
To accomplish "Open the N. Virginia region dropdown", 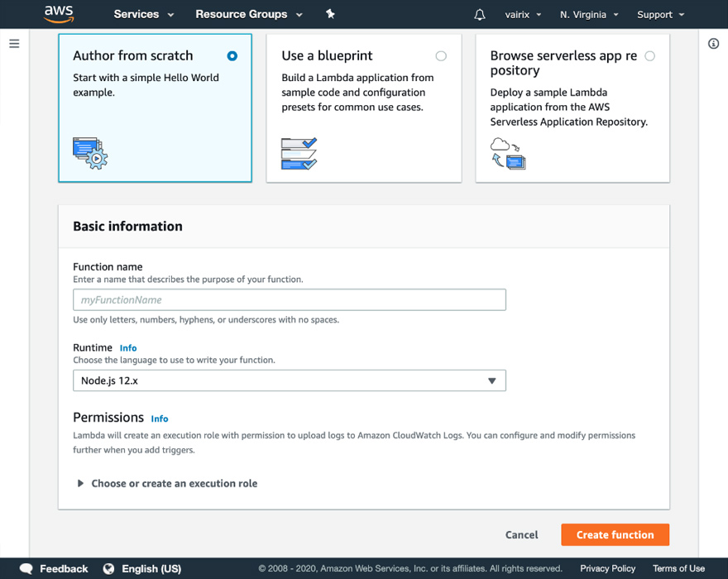I will coord(589,15).
